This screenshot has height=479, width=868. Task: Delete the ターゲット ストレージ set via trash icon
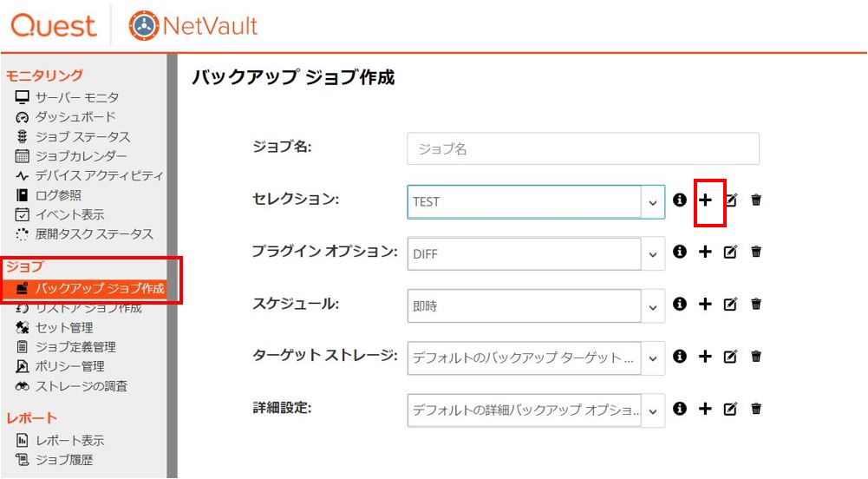tap(755, 356)
